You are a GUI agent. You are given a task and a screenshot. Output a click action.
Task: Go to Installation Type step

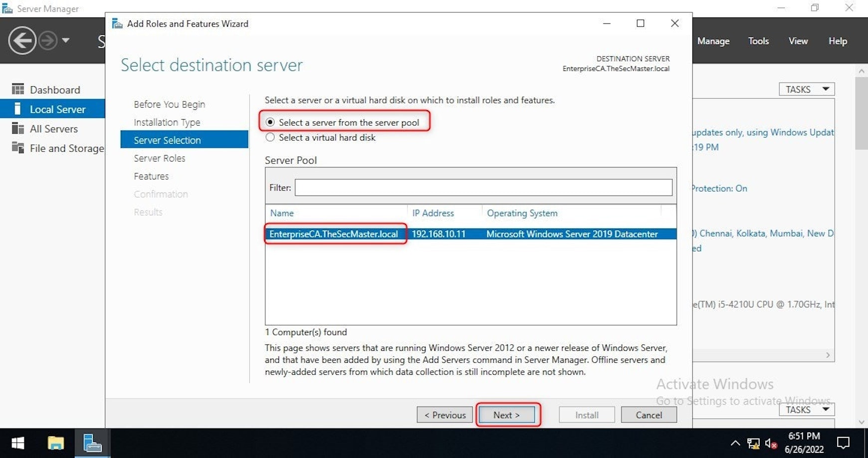click(167, 122)
